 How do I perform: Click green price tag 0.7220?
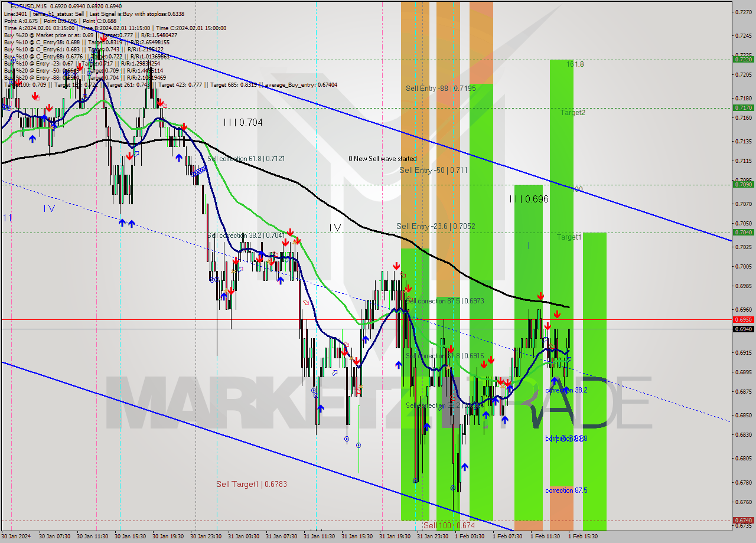coord(743,59)
